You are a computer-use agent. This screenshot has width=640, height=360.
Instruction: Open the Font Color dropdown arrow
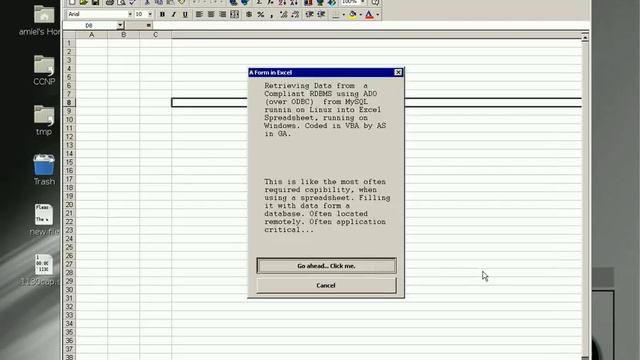[378, 15]
